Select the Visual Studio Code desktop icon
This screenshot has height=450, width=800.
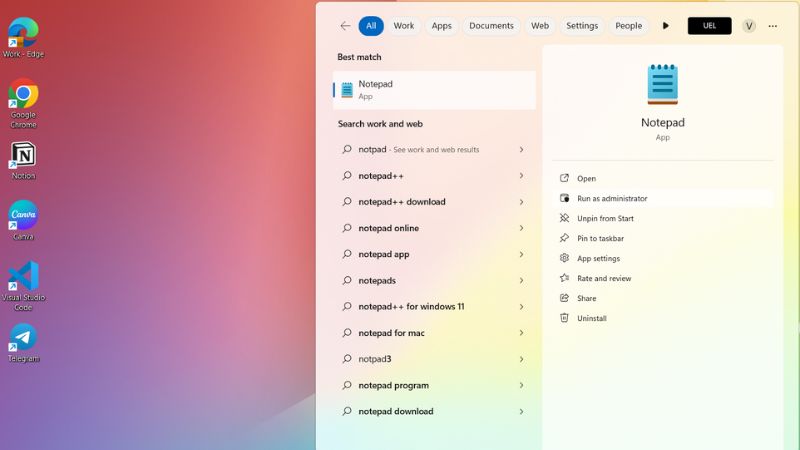click(x=23, y=277)
